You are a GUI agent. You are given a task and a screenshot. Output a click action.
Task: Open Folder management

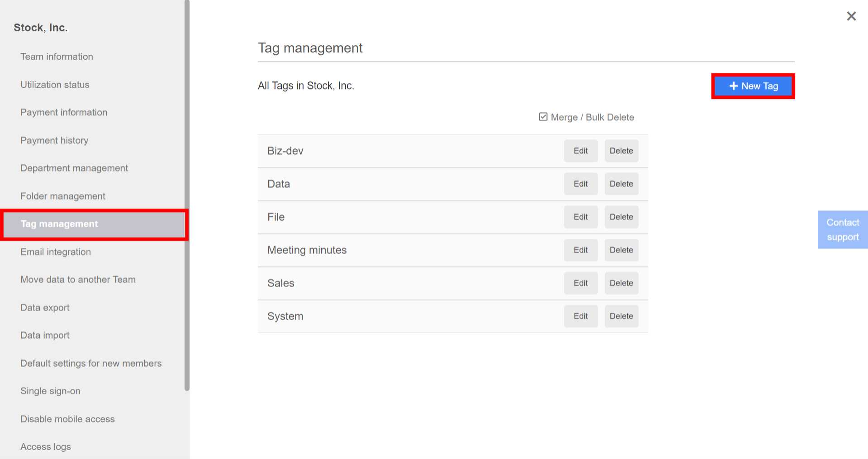coord(62,196)
